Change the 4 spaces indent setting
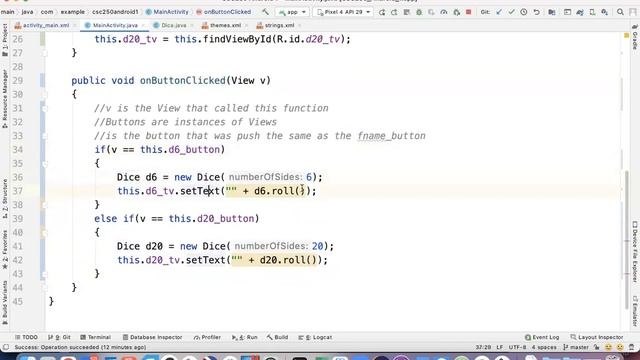640x360 pixels. (544, 347)
